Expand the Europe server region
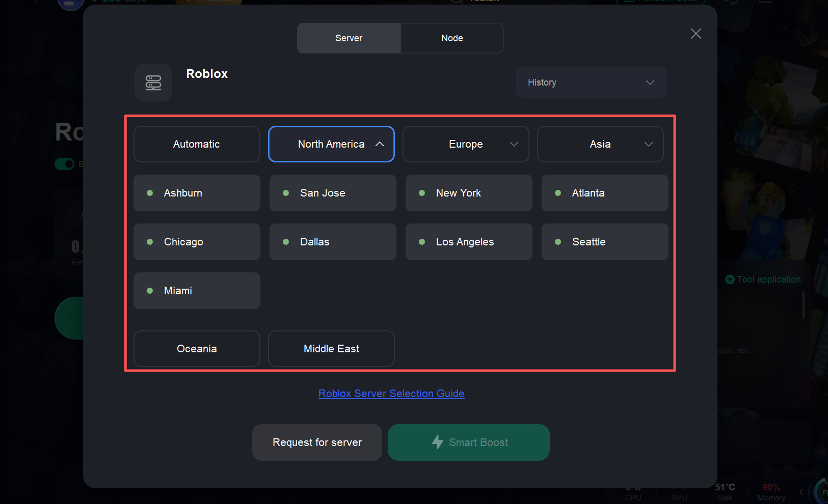This screenshot has height=504, width=828. click(x=466, y=144)
